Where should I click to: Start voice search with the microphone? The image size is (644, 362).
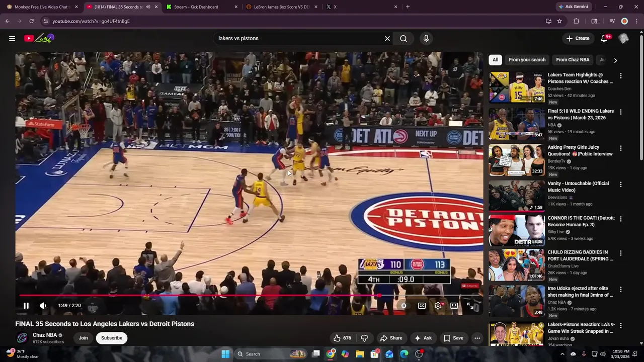(426, 38)
